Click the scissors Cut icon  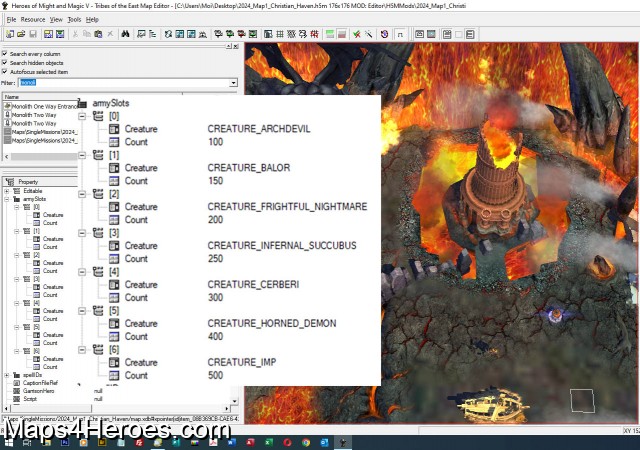click(75, 34)
